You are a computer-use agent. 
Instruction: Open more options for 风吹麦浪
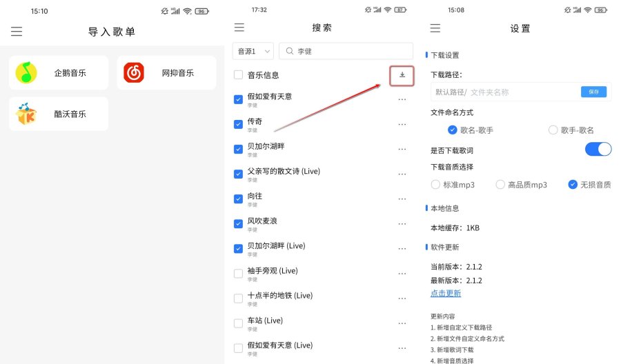402,224
